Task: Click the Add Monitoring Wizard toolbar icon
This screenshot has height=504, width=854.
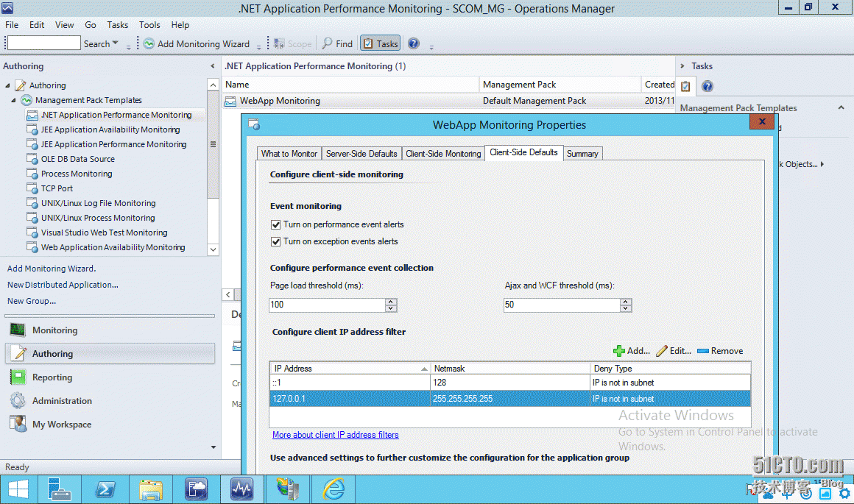Action: (x=149, y=43)
